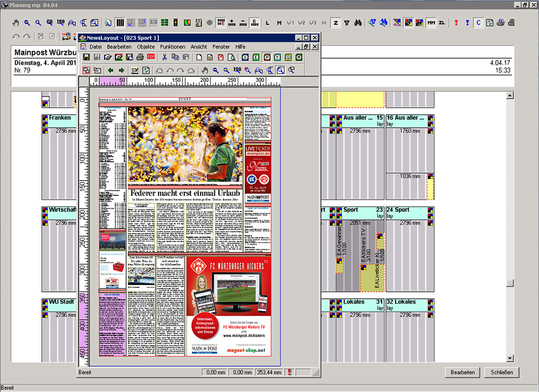The image size is (539, 392).
Task: Open the Datei menu
Action: coord(95,47)
